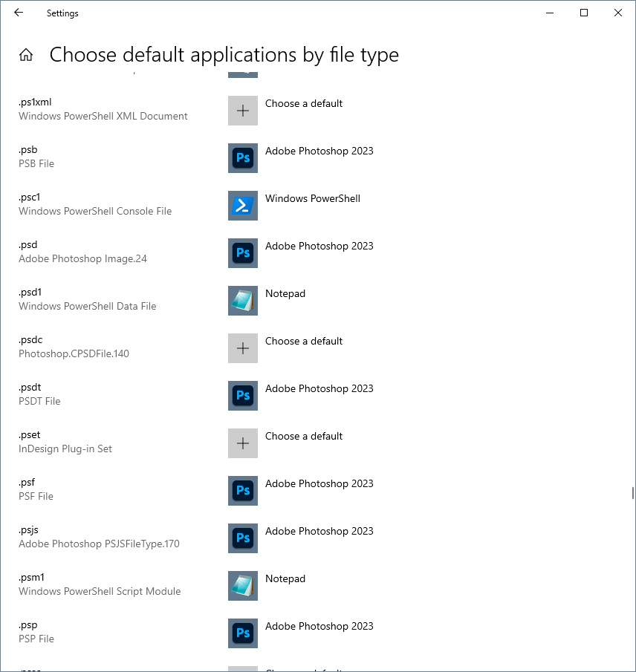Screen dimensions: 636x672
Task: Select the .psf extension label
Action: click(27, 483)
